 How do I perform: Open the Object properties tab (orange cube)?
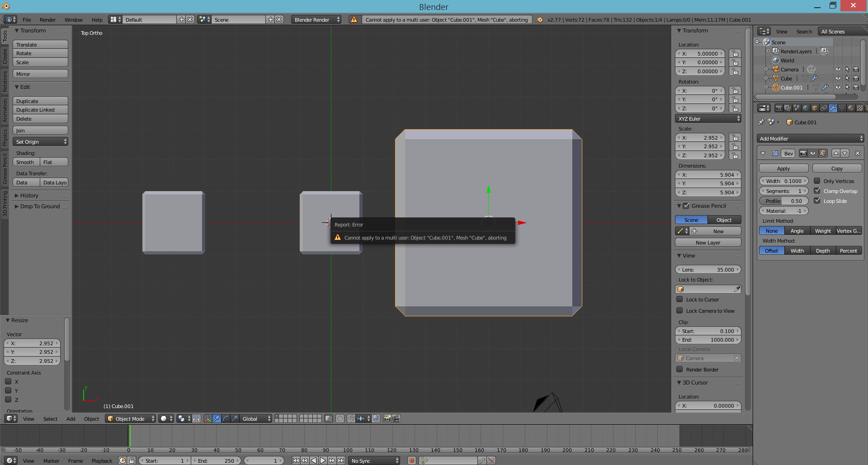[815, 108]
